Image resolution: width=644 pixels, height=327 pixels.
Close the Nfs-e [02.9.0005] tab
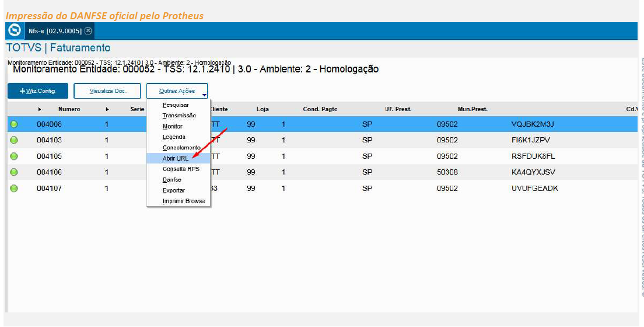click(x=88, y=31)
